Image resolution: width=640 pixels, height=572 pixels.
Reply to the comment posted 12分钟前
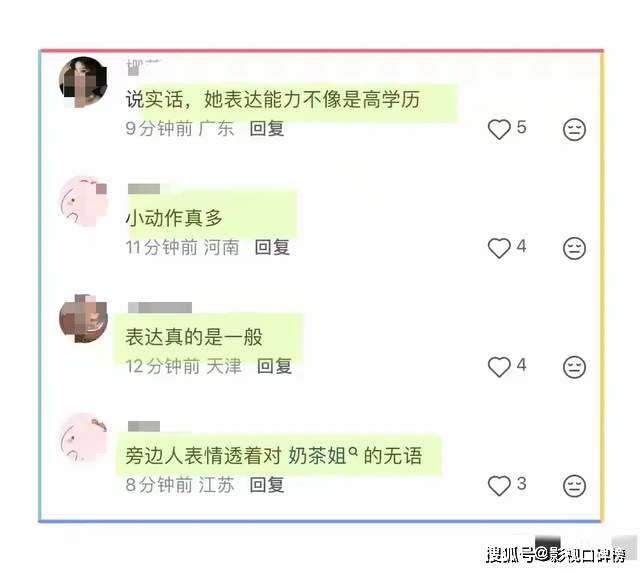tap(274, 366)
